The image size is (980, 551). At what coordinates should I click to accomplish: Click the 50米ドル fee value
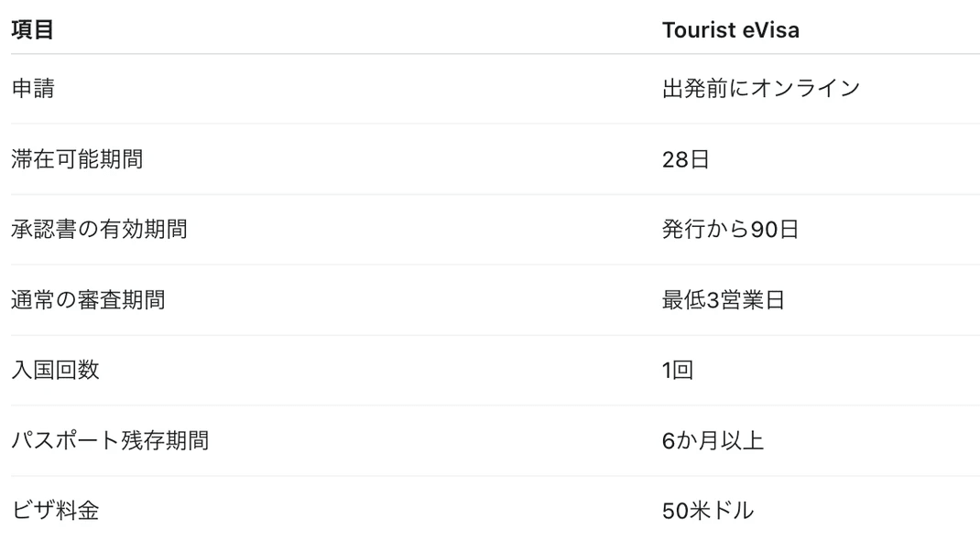pos(707,511)
